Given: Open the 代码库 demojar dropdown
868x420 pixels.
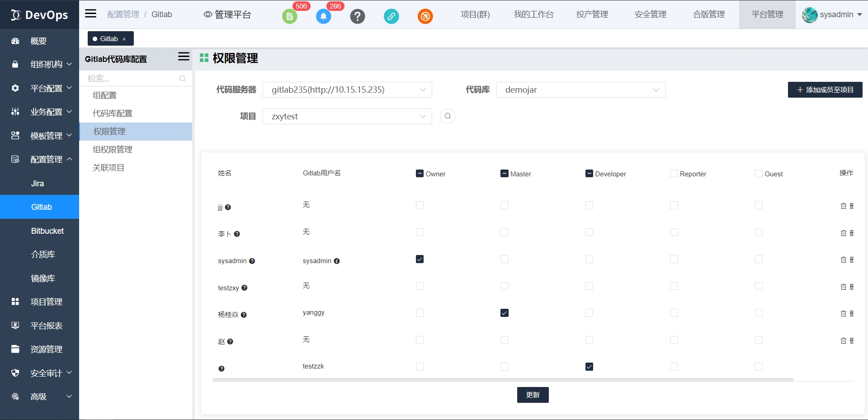Looking at the screenshot, I should [580, 90].
